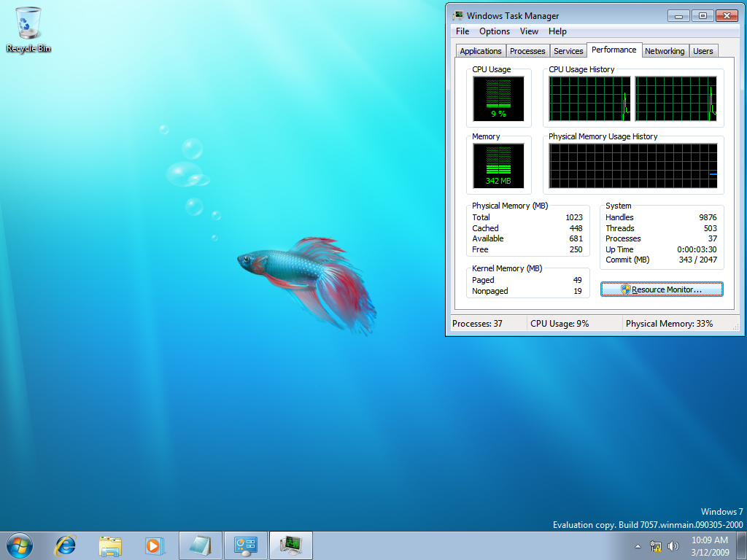The image size is (747, 560).
Task: Click the Handles value 9876
Action: pos(708,217)
